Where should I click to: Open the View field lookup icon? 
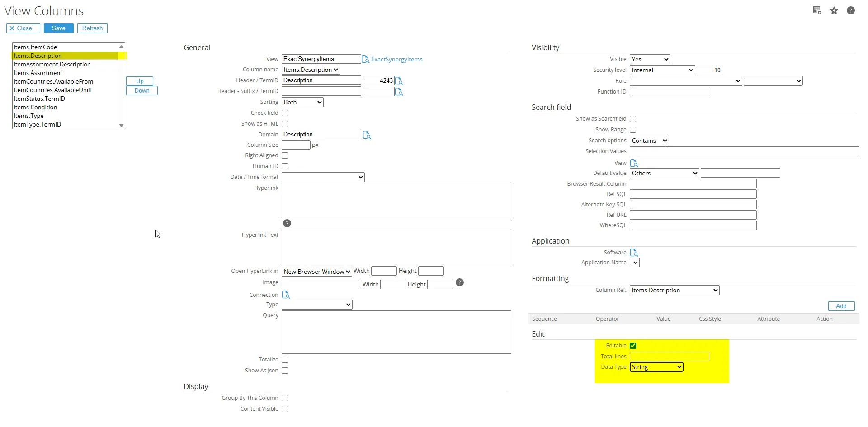366,59
